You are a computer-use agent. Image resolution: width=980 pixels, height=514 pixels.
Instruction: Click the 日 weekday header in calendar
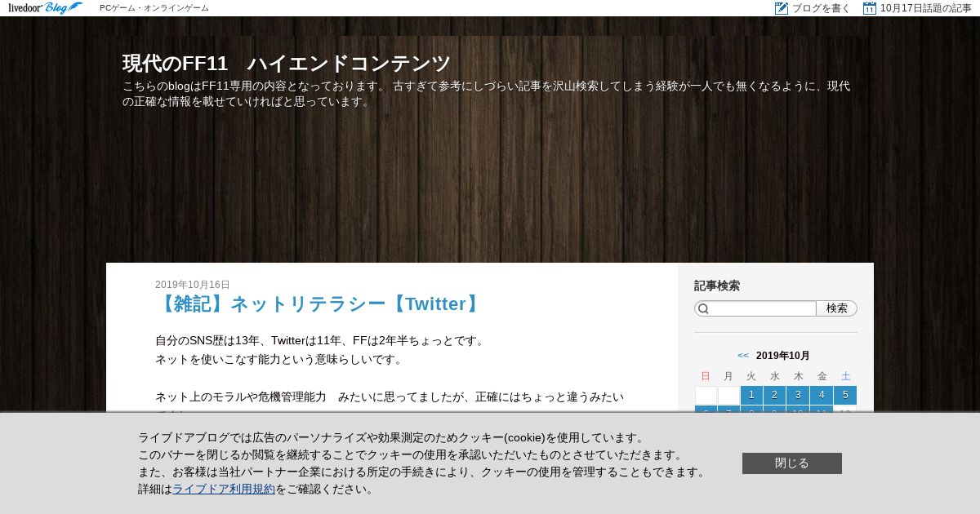point(706,376)
